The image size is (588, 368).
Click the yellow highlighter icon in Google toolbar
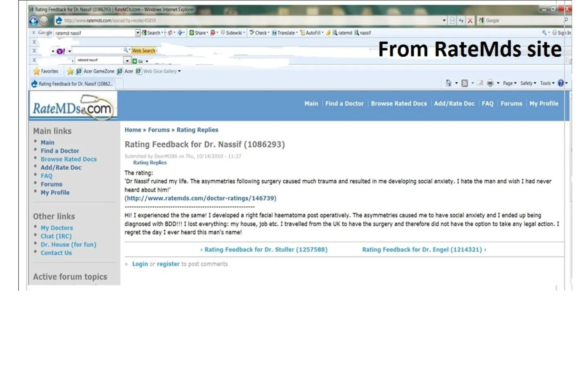click(x=328, y=33)
